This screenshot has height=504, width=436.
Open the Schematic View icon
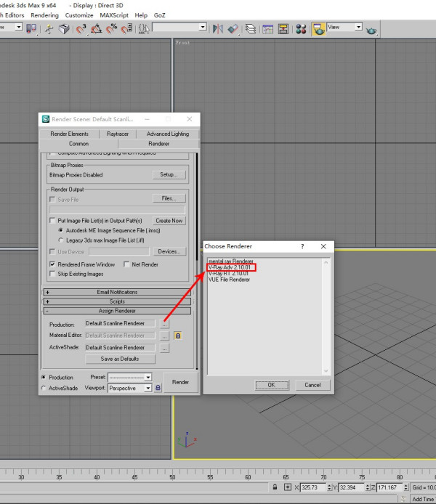[x=283, y=28]
